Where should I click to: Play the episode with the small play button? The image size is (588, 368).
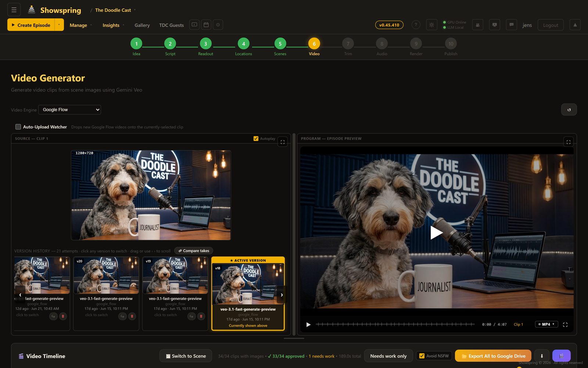coord(308,325)
